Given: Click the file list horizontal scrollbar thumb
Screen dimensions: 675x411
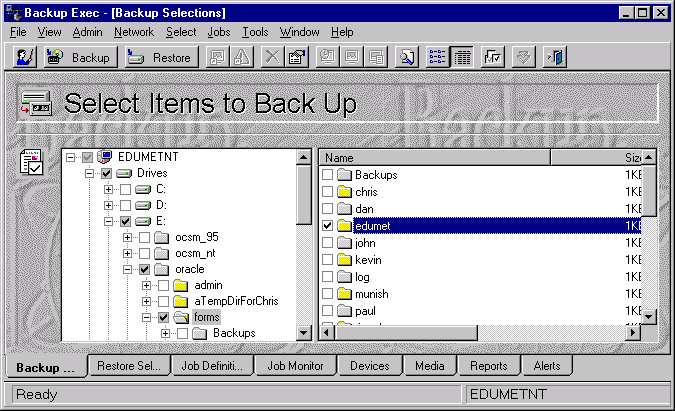Looking at the screenshot, I should pos(406,332).
